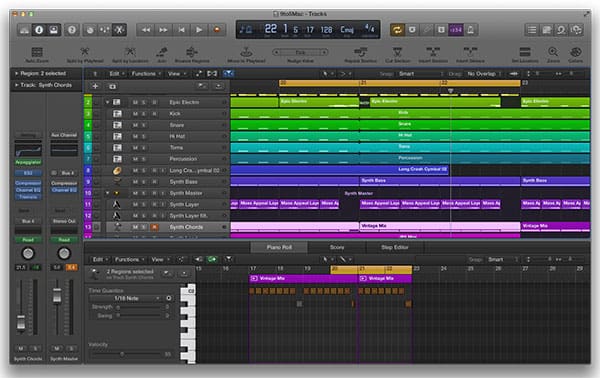600x378 pixels.
Task: Start playback with the Play button
Action: pos(199,30)
